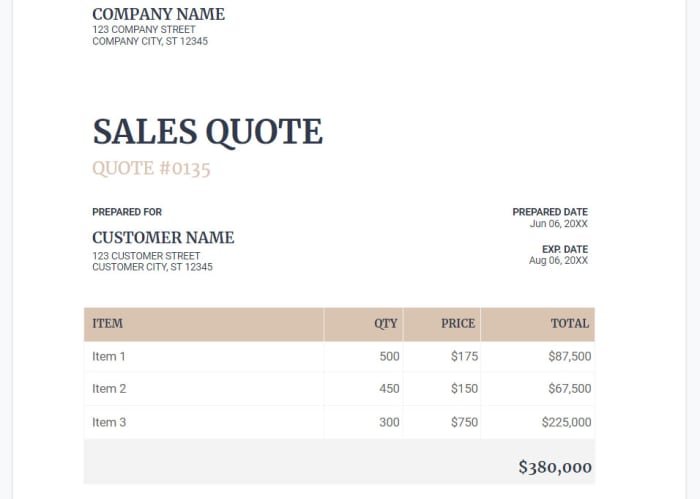The image size is (700, 499).
Task: Click the grand total $380,000
Action: [x=555, y=467]
